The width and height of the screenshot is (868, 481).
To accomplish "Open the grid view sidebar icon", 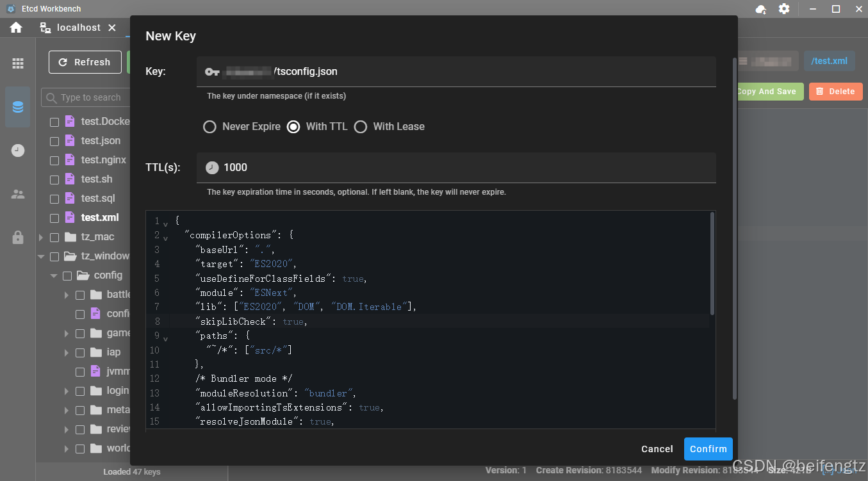I will coord(18,63).
